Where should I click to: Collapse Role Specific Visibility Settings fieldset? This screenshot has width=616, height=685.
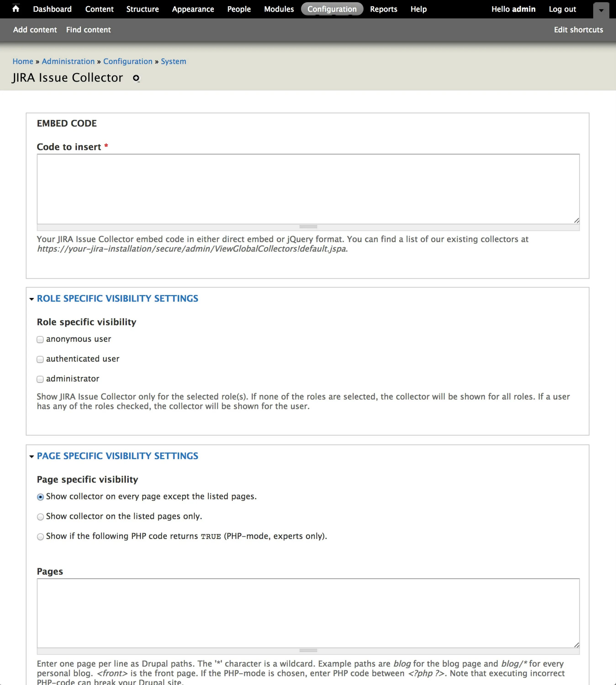(x=117, y=298)
